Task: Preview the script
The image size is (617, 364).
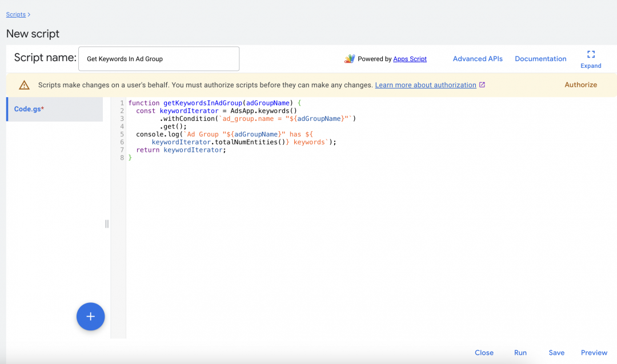Action: [594, 353]
